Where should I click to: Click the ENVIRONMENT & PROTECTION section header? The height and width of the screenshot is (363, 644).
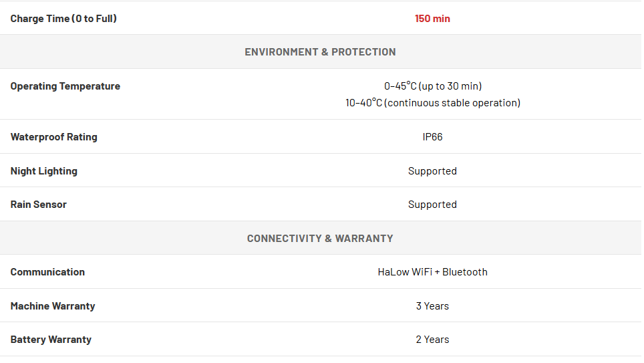(x=321, y=51)
